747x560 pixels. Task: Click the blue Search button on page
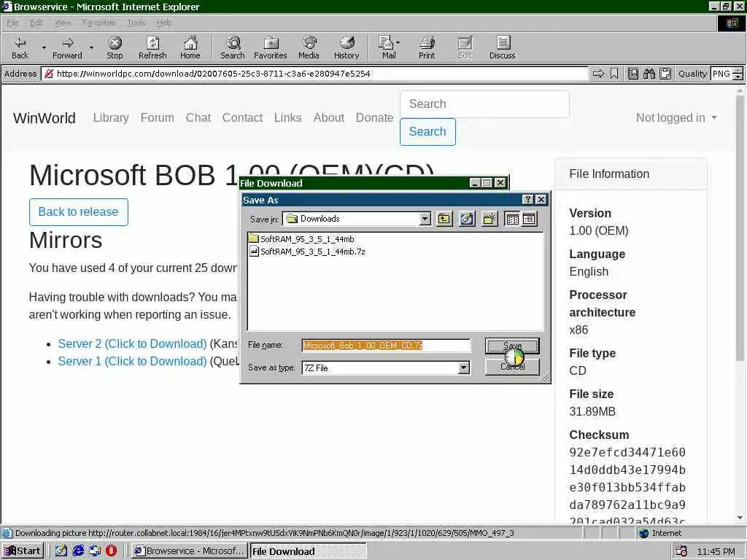[x=427, y=132]
